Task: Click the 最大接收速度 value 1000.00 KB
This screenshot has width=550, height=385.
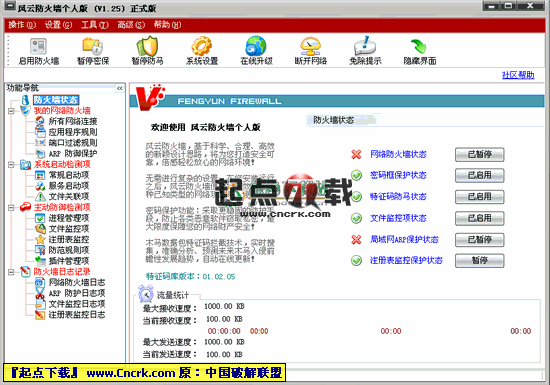Action: point(224,306)
